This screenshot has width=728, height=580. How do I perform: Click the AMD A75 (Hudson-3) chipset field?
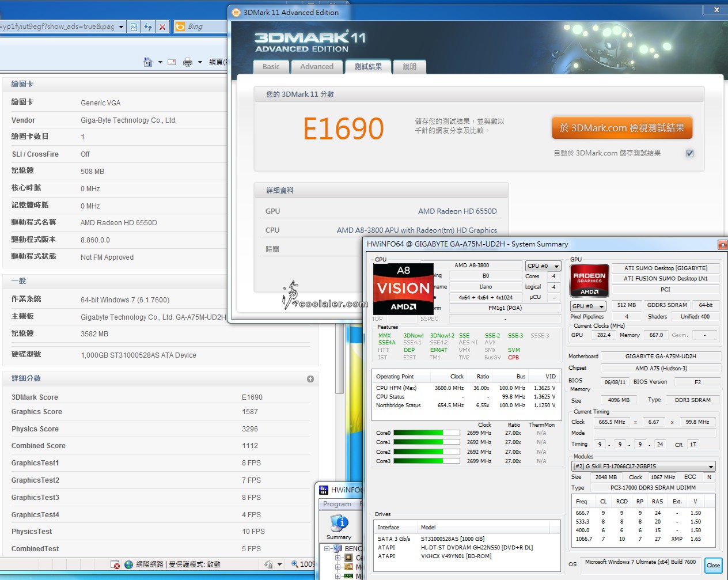(661, 369)
